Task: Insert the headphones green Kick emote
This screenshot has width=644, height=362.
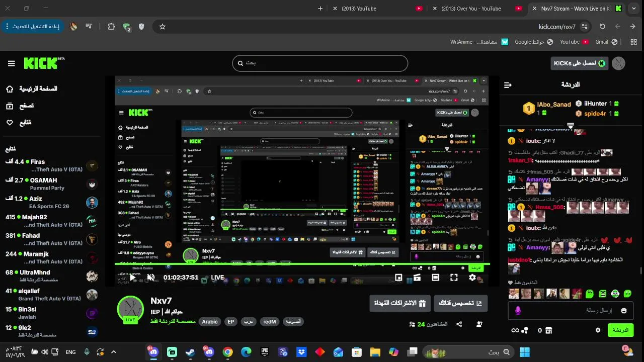Action: click(x=615, y=294)
